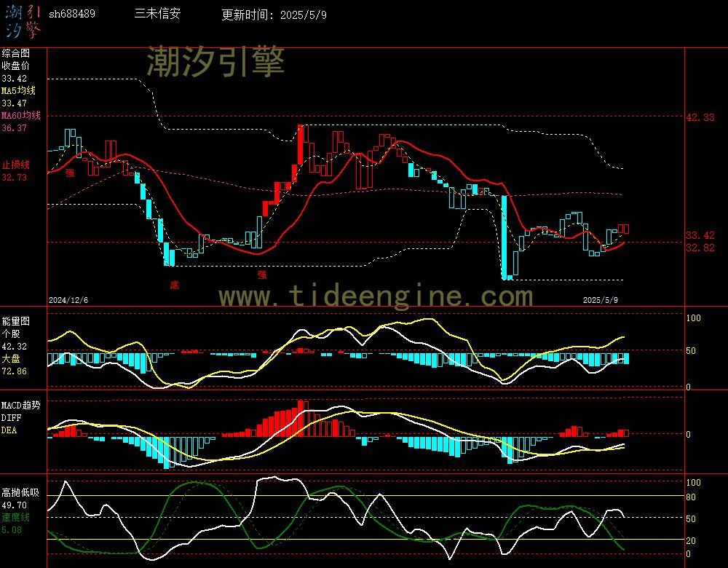Click the 能量图 panel label
The width and height of the screenshot is (728, 568).
[x=16, y=321]
